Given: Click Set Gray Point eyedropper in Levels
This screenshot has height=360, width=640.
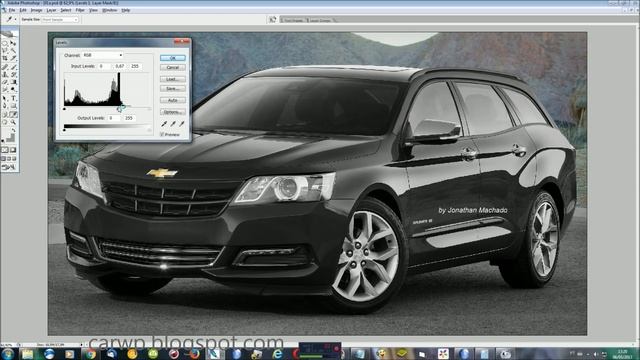Looking at the screenshot, I should pos(173,123).
